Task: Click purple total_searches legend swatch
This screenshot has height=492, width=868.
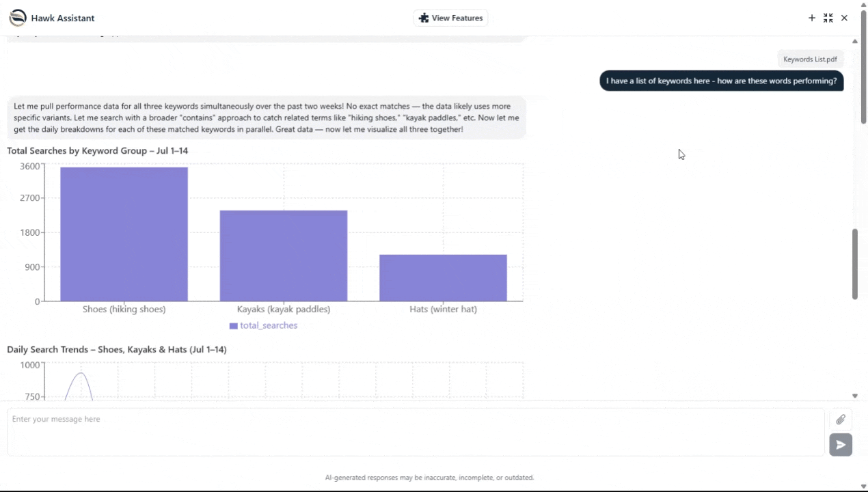Action: (x=233, y=326)
